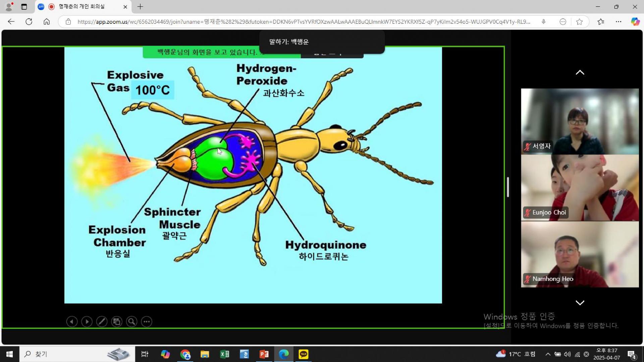Open File Explorer from the taskbar
644x362 pixels.
[x=205, y=354]
